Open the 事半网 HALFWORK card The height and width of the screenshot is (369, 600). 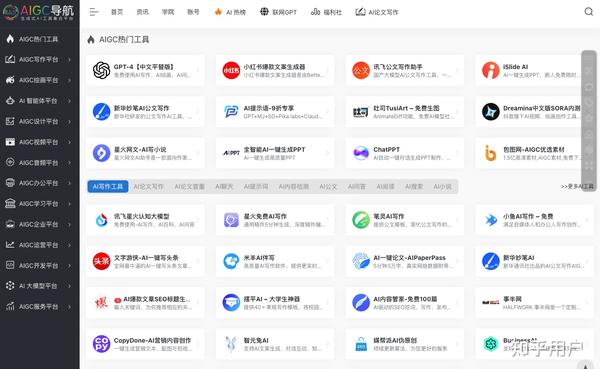click(534, 303)
